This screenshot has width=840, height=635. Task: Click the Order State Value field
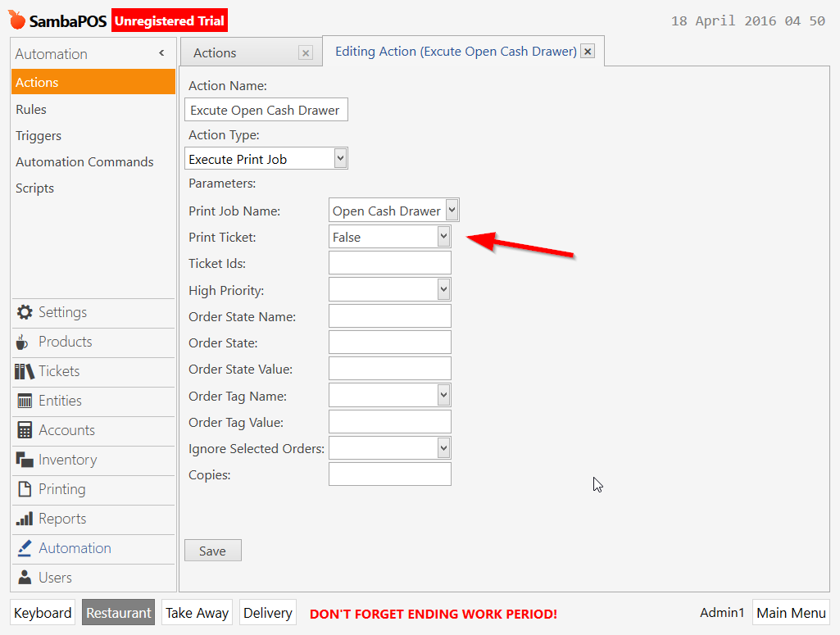tap(390, 369)
